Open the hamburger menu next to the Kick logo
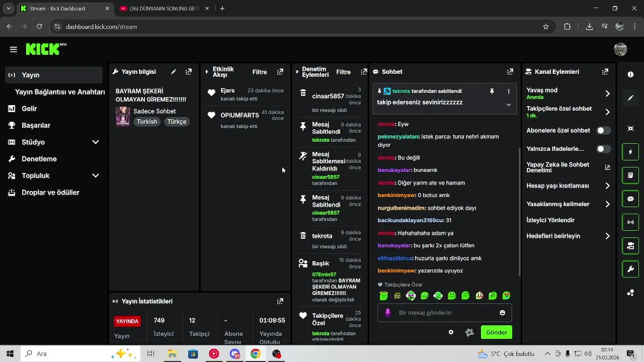 coord(14,49)
